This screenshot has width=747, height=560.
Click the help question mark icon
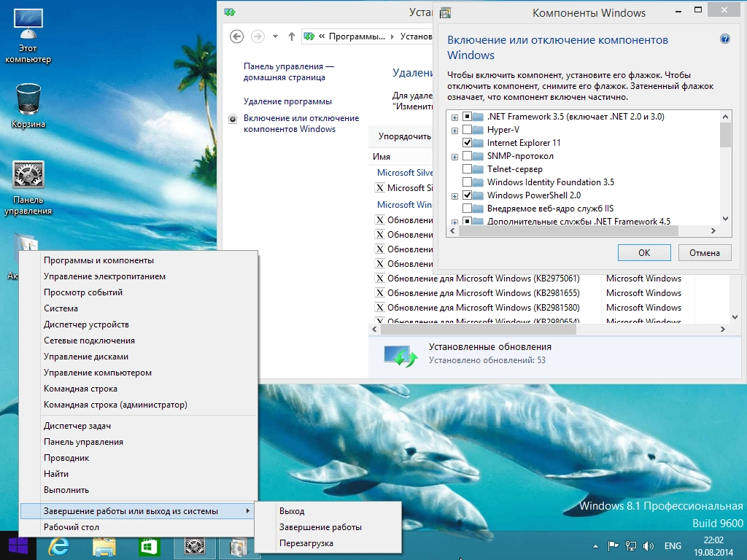coord(724,39)
